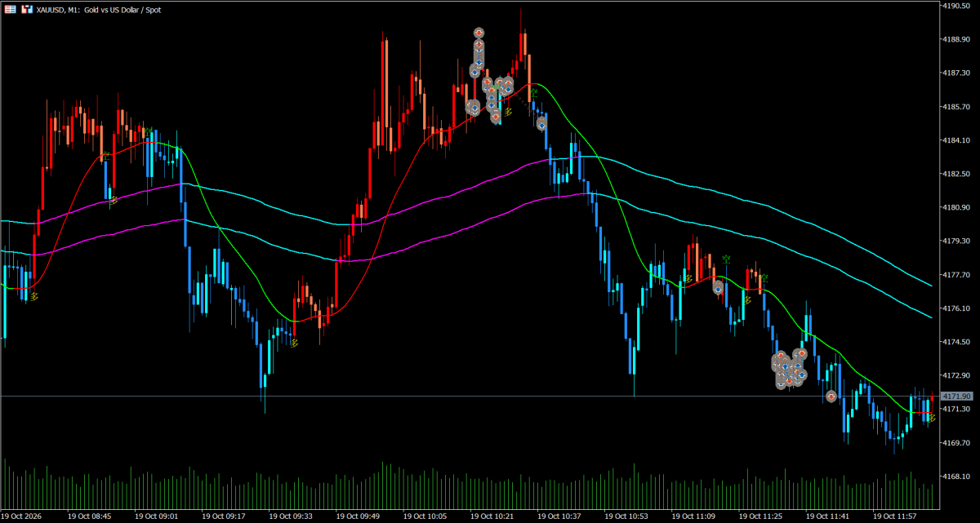The width and height of the screenshot is (980, 523).
Task: Select the yellow 多 label at the far right
Action: (931, 417)
